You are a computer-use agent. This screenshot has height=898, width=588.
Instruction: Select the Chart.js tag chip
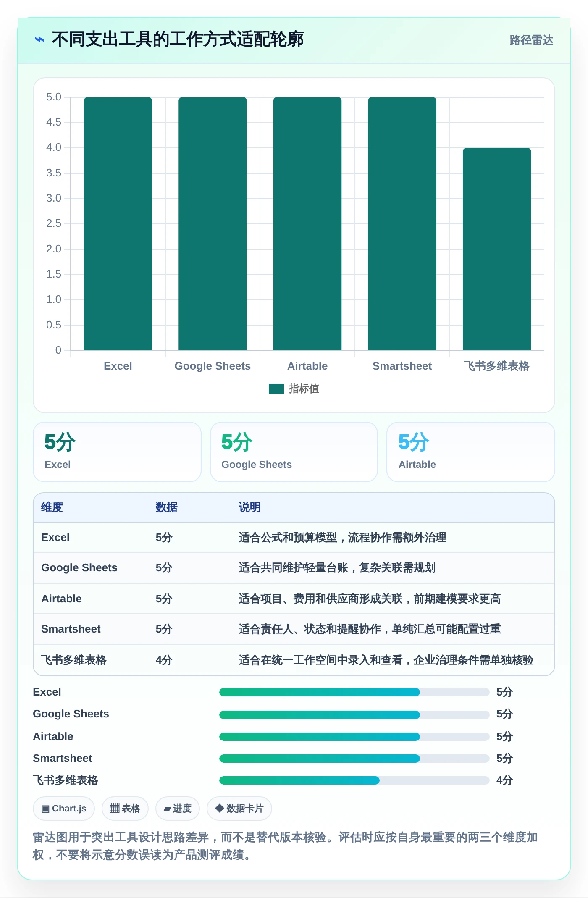pos(64,809)
